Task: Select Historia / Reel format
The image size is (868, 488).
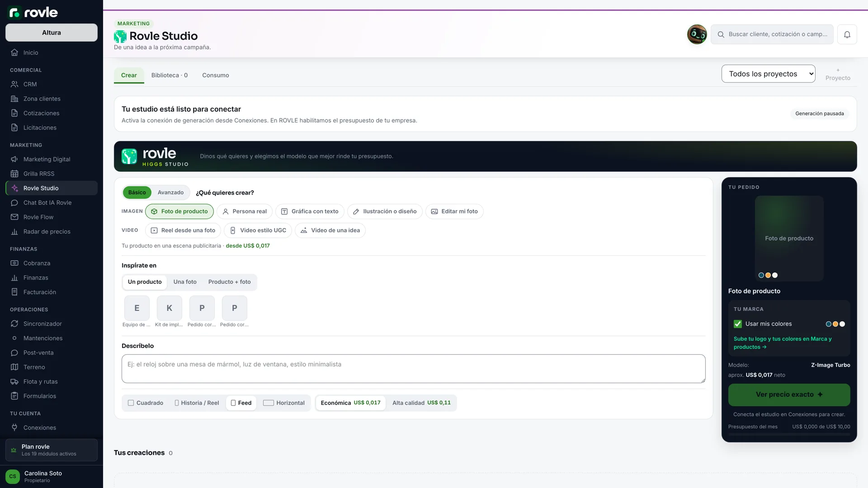Action: (x=197, y=403)
